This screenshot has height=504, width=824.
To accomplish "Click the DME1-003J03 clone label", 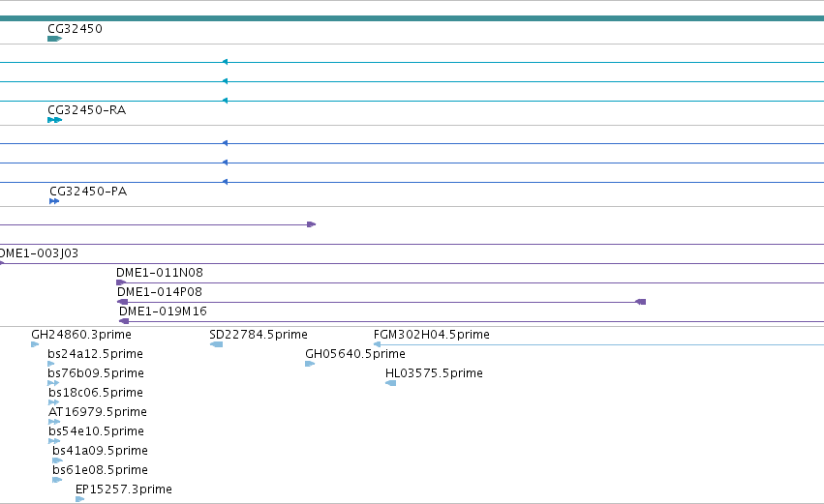I will (39, 253).
